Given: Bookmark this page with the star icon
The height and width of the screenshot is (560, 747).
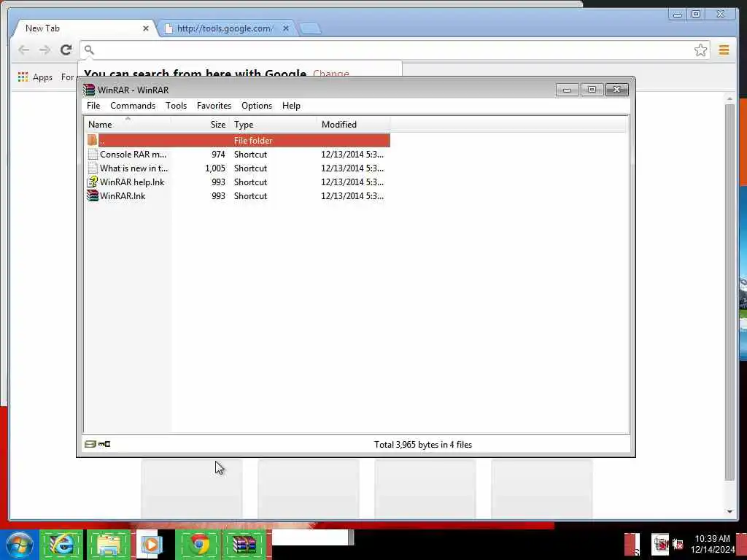Looking at the screenshot, I should pyautogui.click(x=700, y=50).
